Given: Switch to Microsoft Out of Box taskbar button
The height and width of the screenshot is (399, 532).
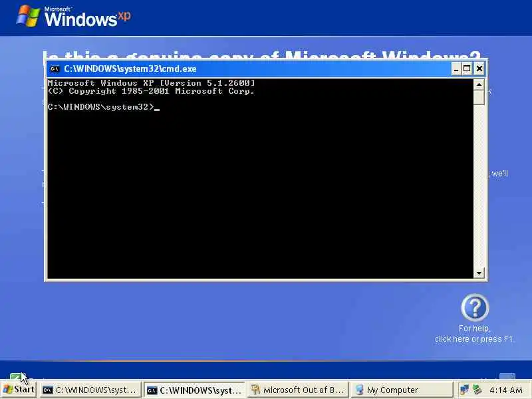Looking at the screenshot, I should point(298,390).
